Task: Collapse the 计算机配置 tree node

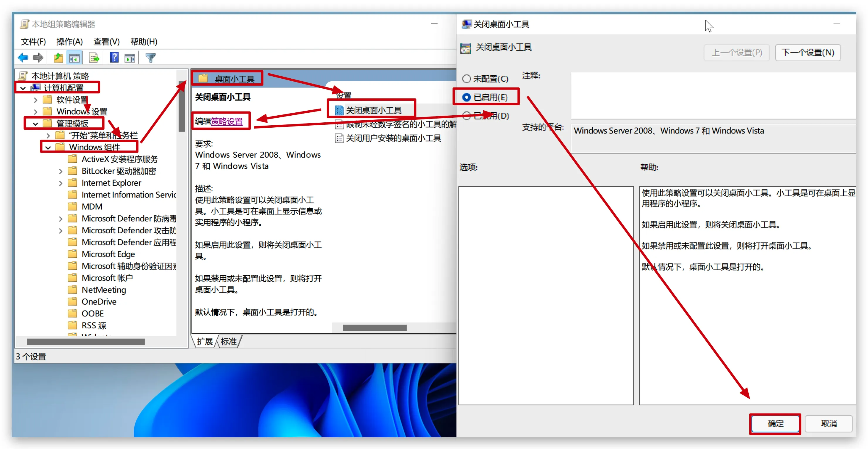Action: tap(23, 88)
